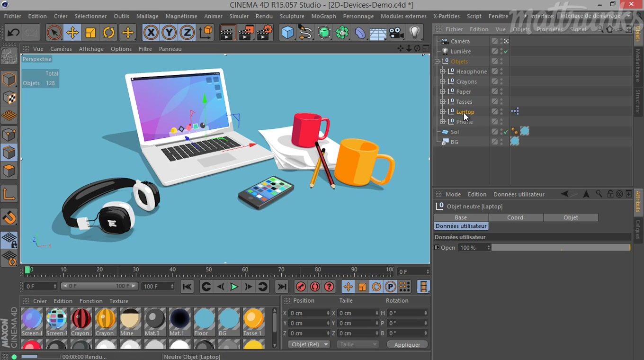Viewport: 644px width, 360px height.
Task: Add a Cube primitive object
Action: (x=287, y=33)
